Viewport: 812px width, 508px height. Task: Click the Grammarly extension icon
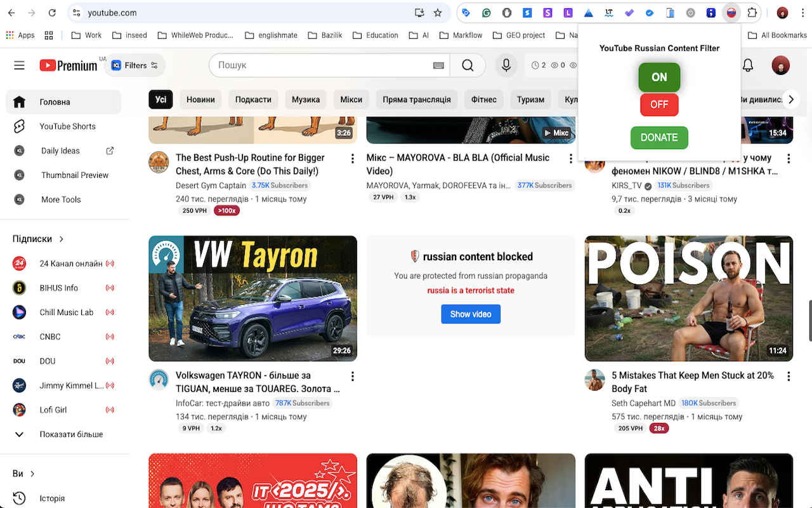click(487, 13)
